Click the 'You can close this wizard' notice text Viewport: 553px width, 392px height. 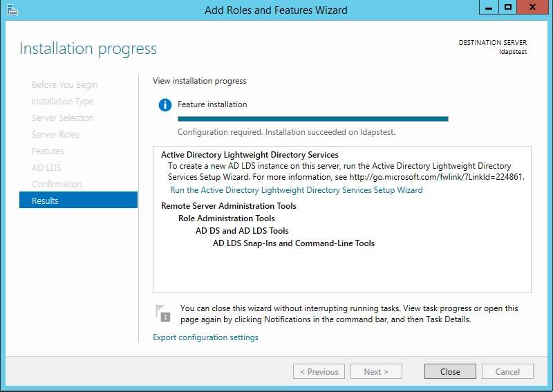click(349, 314)
